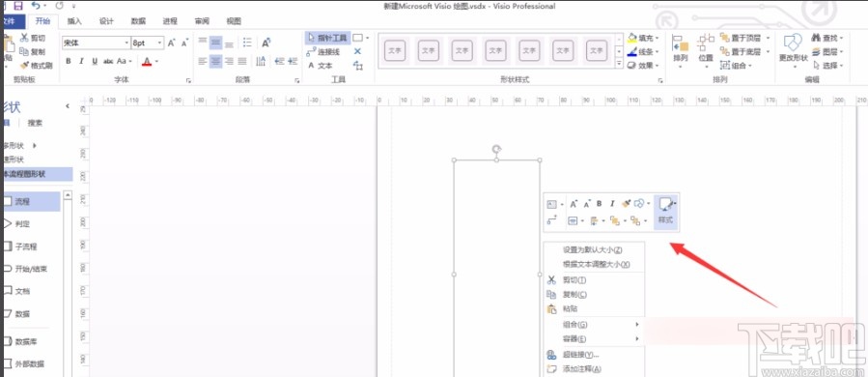This screenshot has width=868, height=377.
Task: Select the Text (文本) tool
Action: [321, 66]
